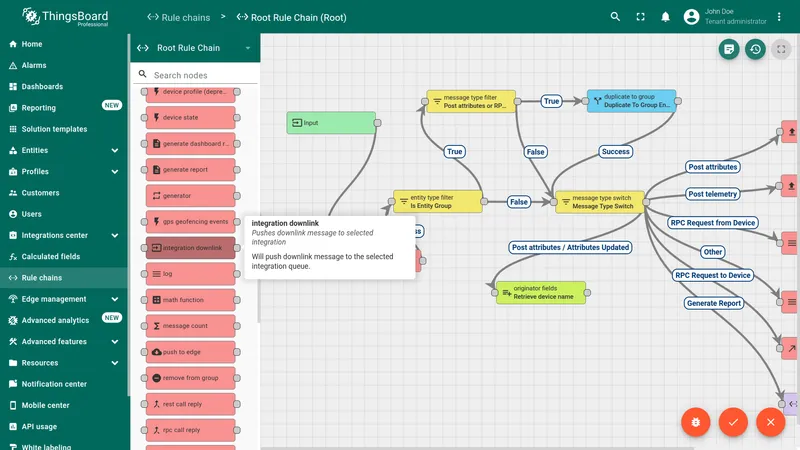
Task: Select message type filter node
Action: pyautogui.click(x=471, y=102)
